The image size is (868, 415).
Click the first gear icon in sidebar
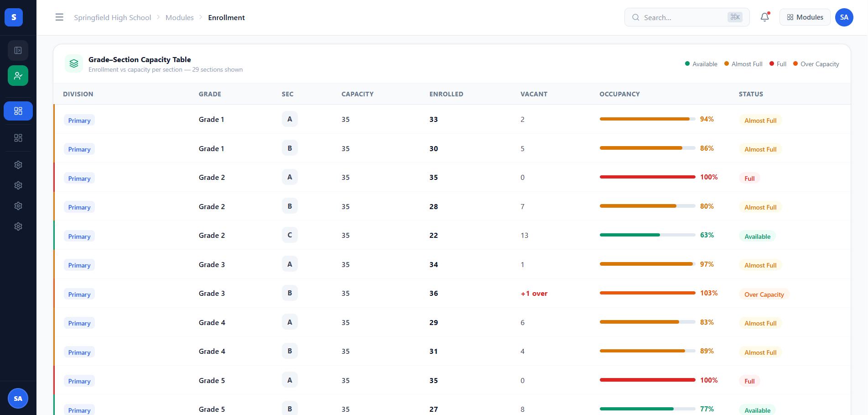[x=18, y=165]
